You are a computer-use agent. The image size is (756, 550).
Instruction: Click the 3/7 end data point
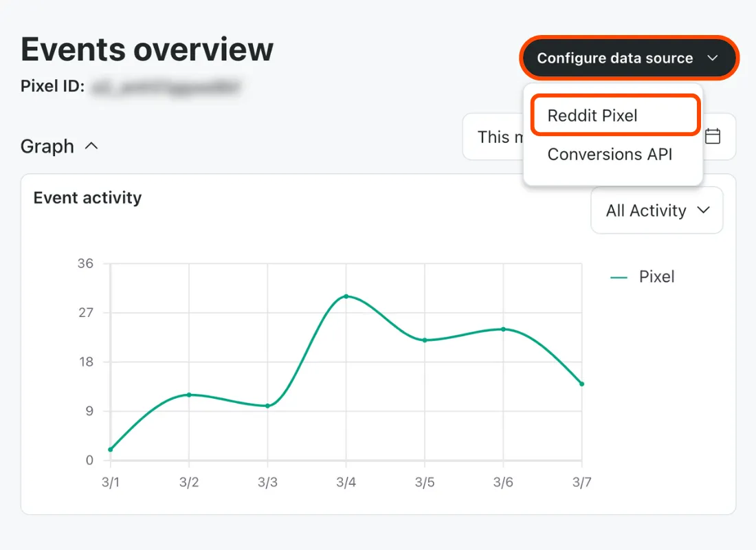tap(581, 384)
